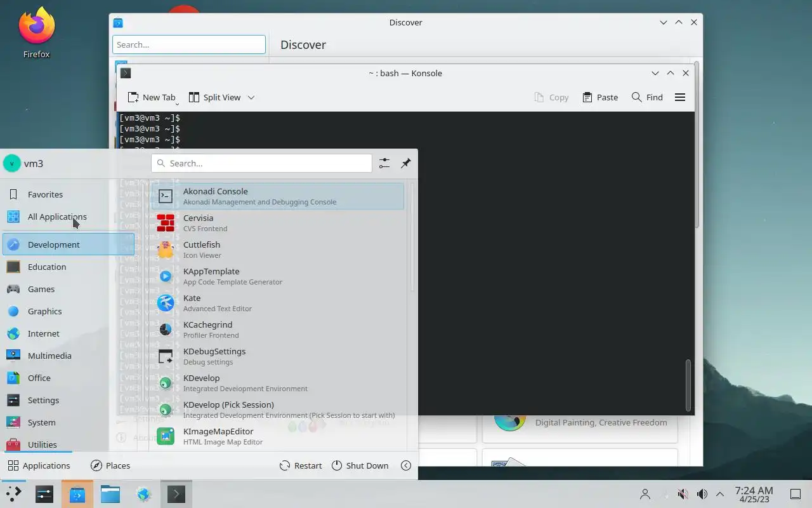Image resolution: width=812 pixels, height=508 pixels.
Task: Launch KCachegrind Profiler Frontend
Action: 278,330
